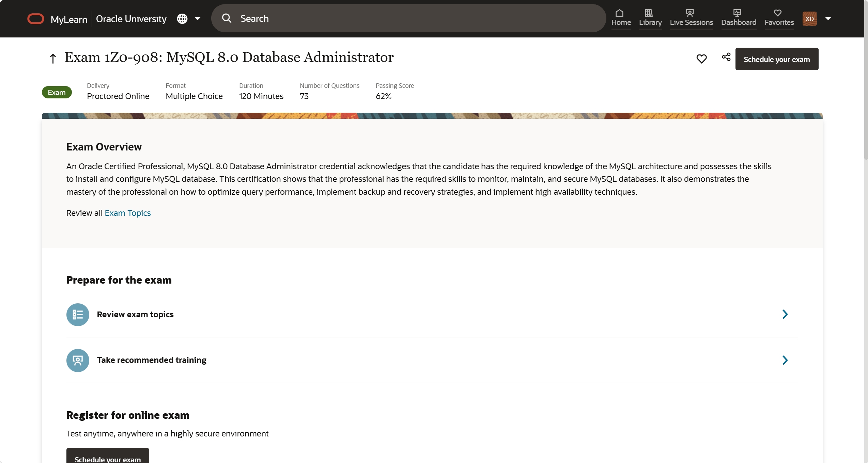Open the Exam Topics link
The width and height of the screenshot is (868, 463).
pyautogui.click(x=127, y=213)
